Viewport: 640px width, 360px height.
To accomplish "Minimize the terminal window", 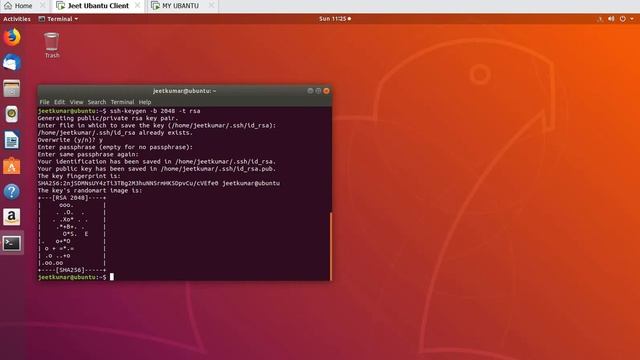I will (x=310, y=91).
